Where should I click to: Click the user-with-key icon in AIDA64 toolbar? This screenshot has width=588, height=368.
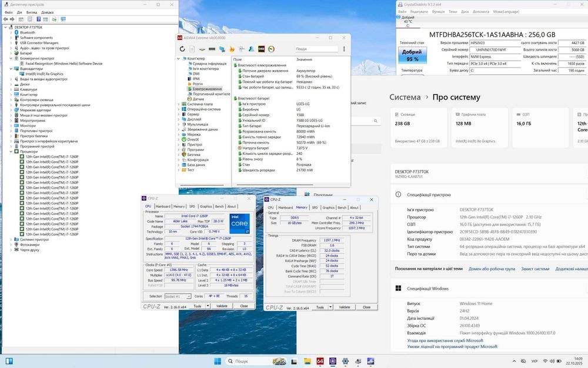pyautogui.click(x=251, y=49)
